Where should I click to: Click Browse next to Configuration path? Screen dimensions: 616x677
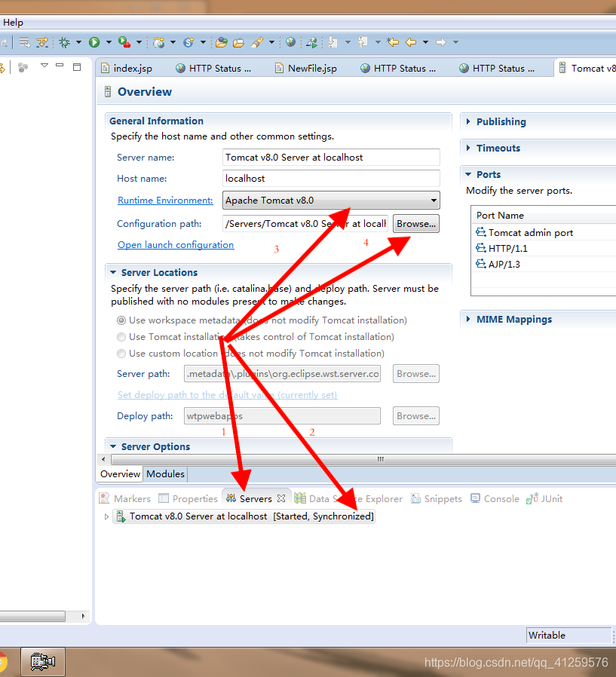tap(416, 224)
